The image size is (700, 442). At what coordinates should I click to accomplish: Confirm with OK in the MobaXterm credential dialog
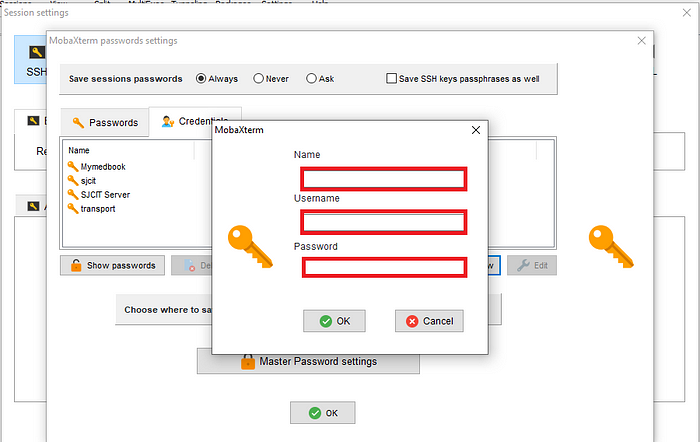[x=334, y=321]
